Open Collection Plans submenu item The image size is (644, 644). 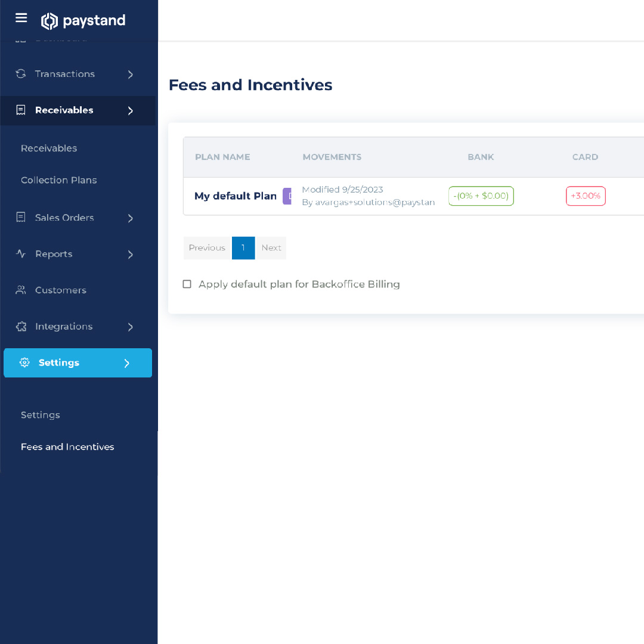[58, 180]
